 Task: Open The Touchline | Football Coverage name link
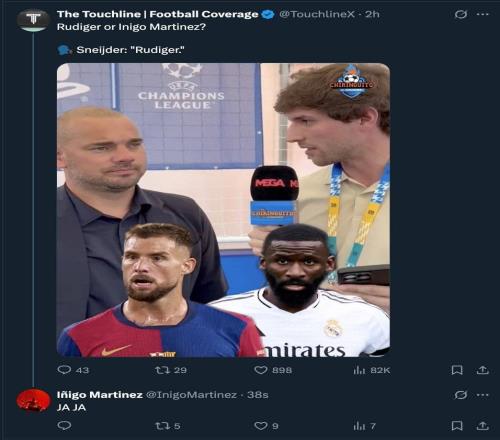pos(158,14)
